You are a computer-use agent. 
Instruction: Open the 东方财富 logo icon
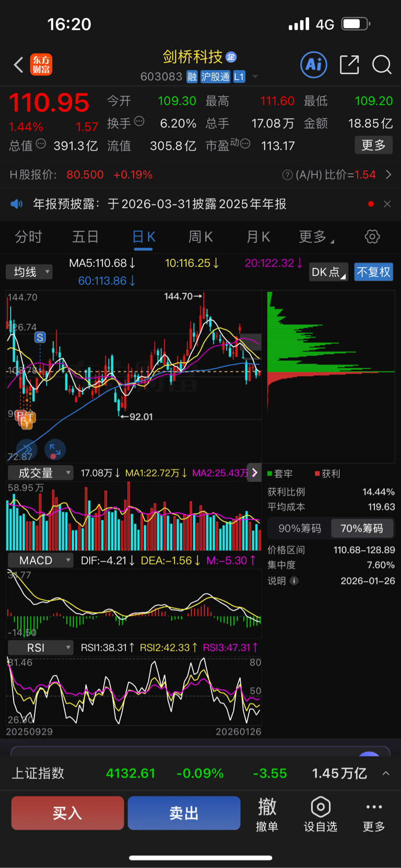click(41, 65)
